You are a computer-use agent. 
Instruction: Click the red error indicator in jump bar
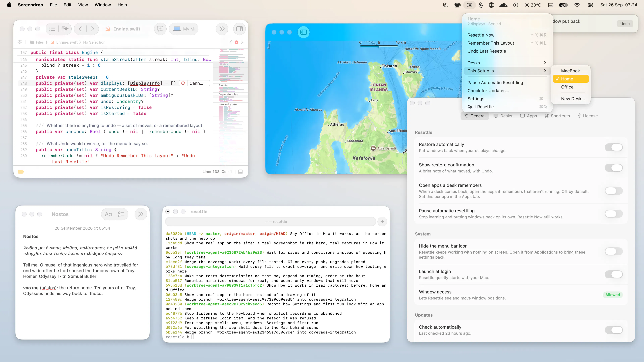236,42
